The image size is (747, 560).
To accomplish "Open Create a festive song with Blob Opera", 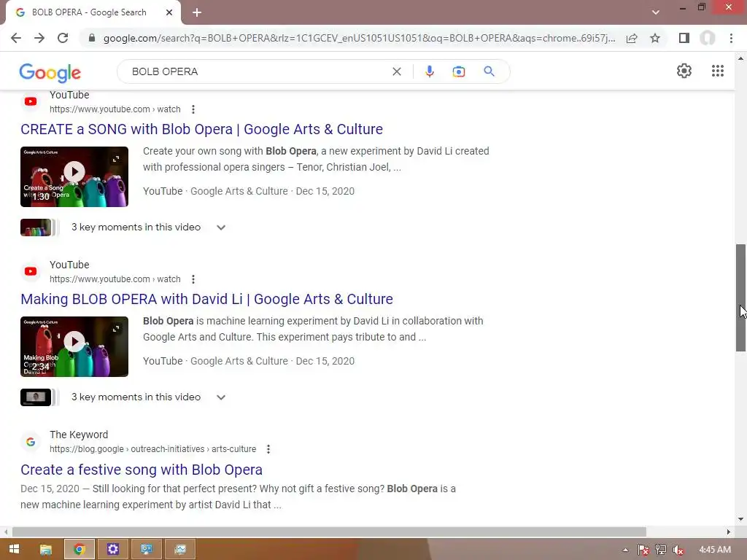I will tap(142, 470).
